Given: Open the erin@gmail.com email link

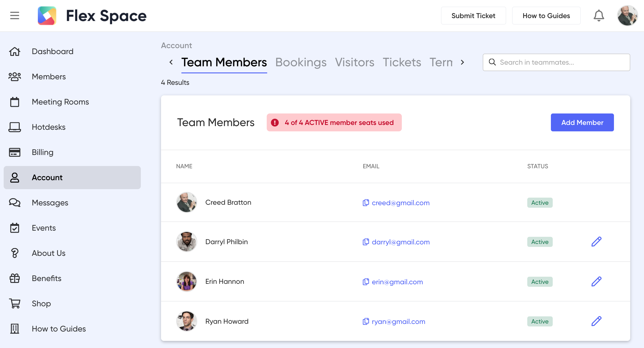Looking at the screenshot, I should pos(397,282).
